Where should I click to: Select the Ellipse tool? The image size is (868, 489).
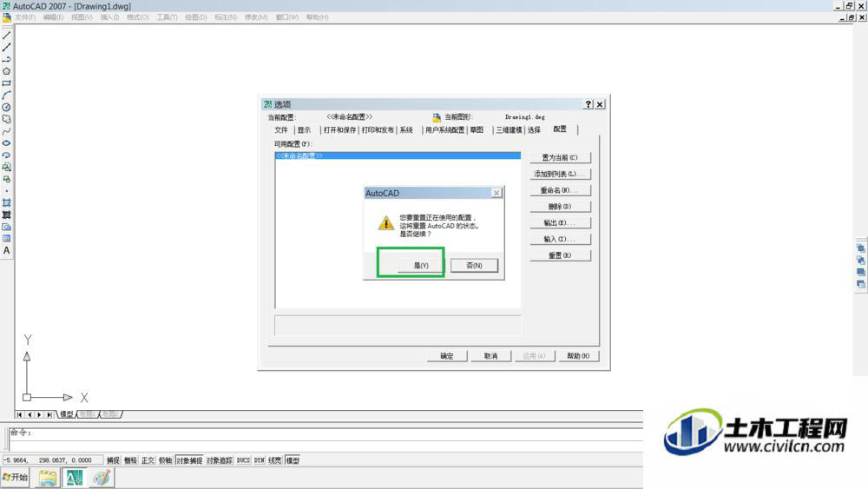pyautogui.click(x=7, y=143)
